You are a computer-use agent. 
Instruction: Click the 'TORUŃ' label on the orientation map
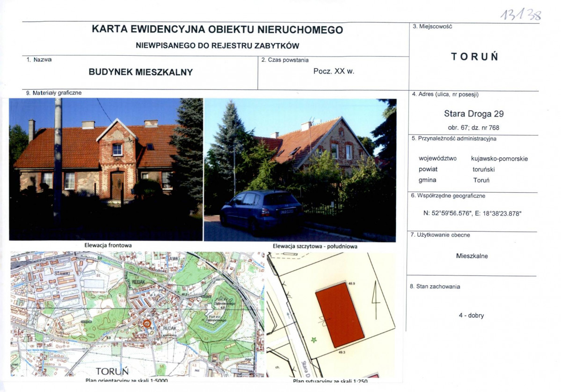[x=112, y=371]
